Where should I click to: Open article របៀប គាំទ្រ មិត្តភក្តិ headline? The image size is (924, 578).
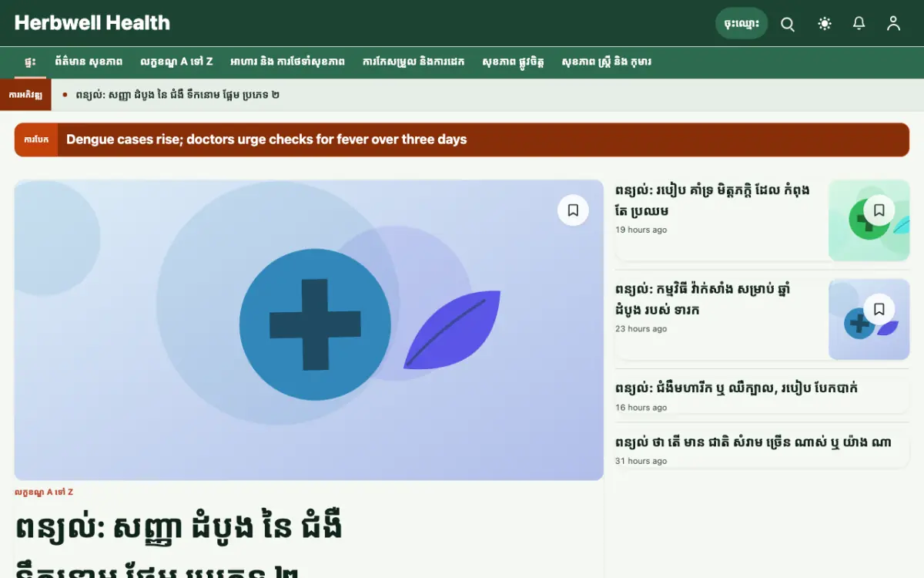712,200
